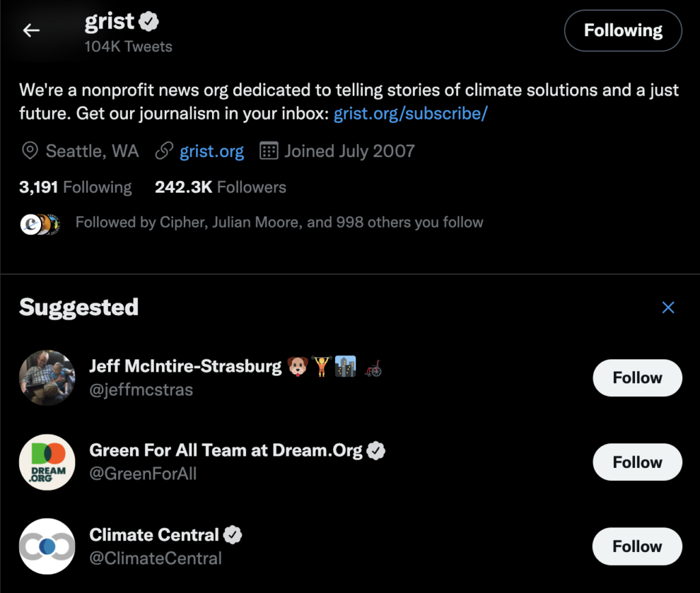The height and width of the screenshot is (593, 700).
Task: Click the link chain icon
Action: [x=163, y=151]
